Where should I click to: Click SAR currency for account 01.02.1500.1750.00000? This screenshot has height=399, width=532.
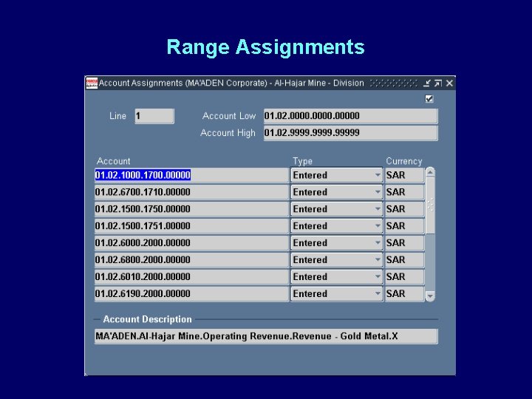coord(404,209)
